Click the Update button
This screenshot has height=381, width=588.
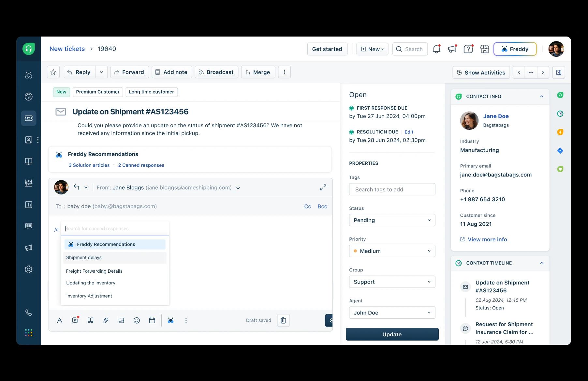pyautogui.click(x=392, y=334)
